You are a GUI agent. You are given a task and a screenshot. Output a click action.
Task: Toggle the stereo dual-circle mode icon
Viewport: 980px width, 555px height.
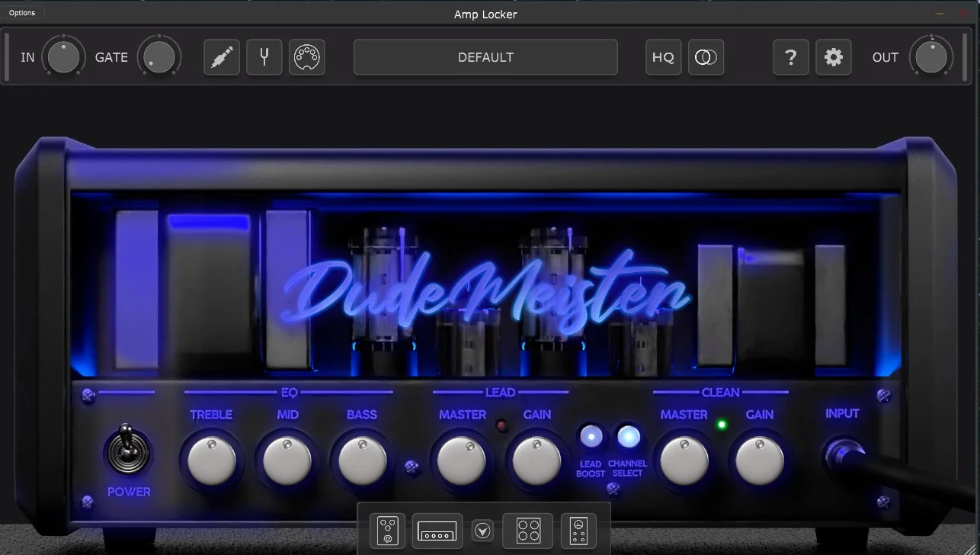click(x=706, y=57)
